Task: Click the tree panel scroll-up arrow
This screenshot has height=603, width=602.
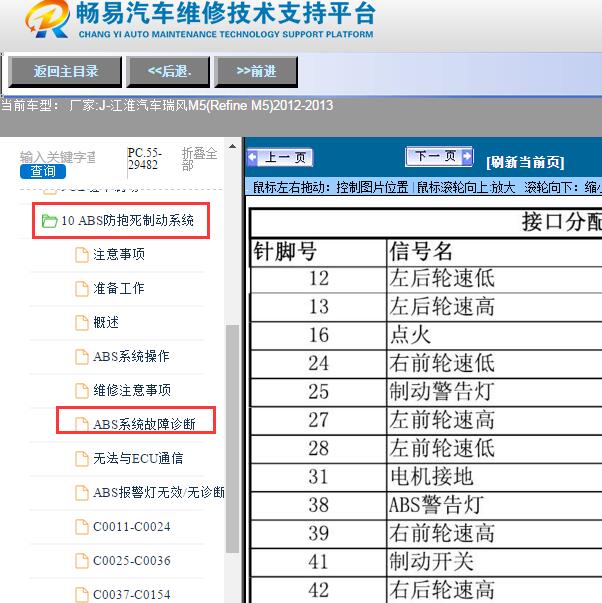Action: click(232, 147)
